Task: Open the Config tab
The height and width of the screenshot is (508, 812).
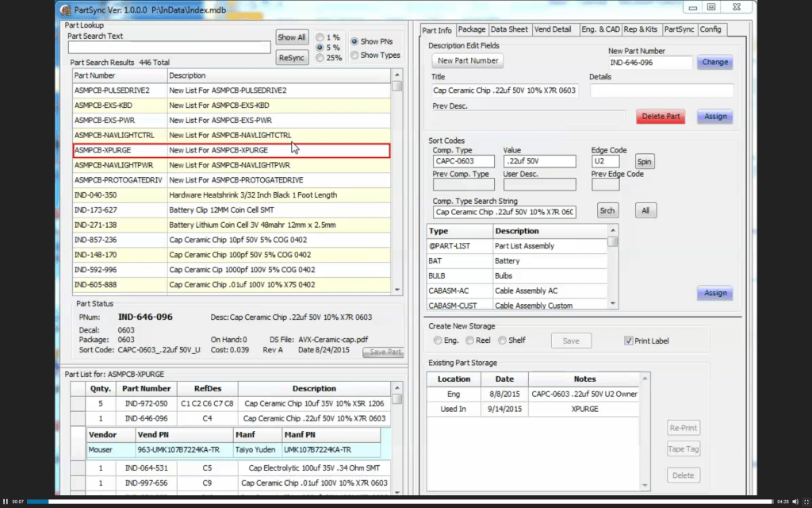Action: click(x=712, y=29)
